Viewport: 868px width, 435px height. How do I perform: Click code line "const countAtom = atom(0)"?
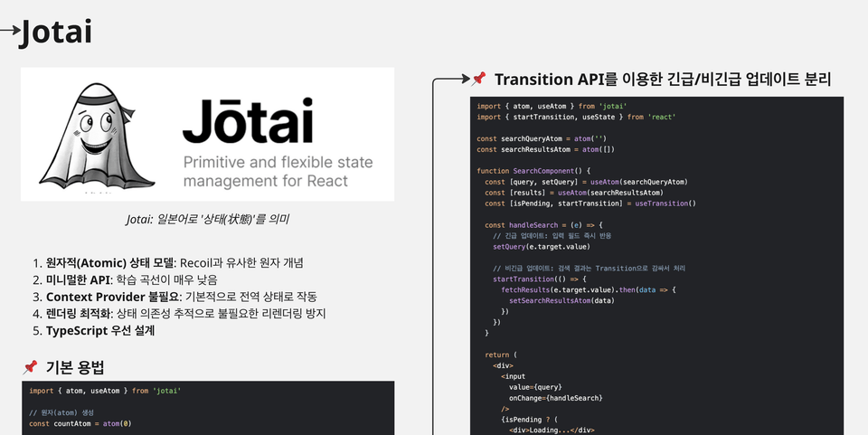tap(80, 424)
